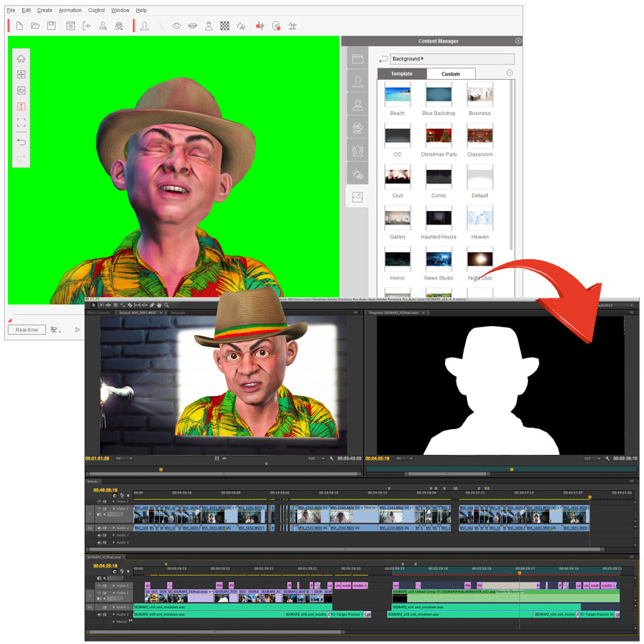The height and width of the screenshot is (644, 644).
Task: Select the Background image category in Content Manager
Action: point(357,196)
